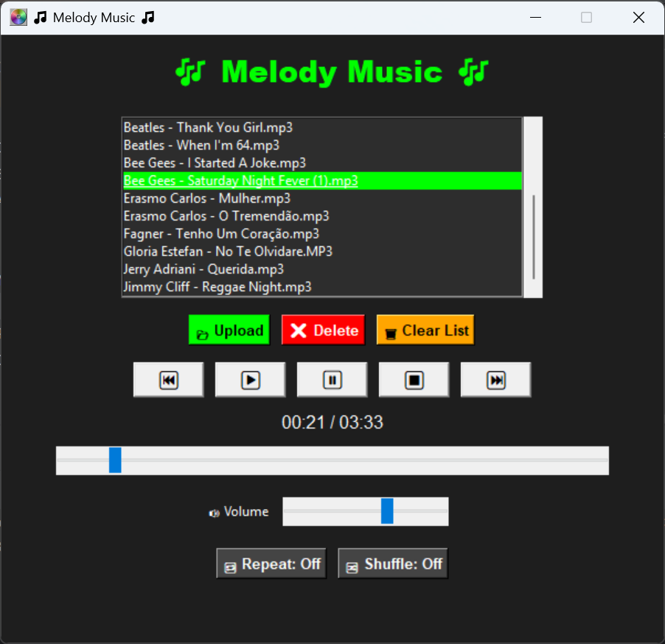Choose Erasmo Carlos - Mulher.mp3 from playlist
Screen dimensions: 665x644
pyautogui.click(x=207, y=198)
